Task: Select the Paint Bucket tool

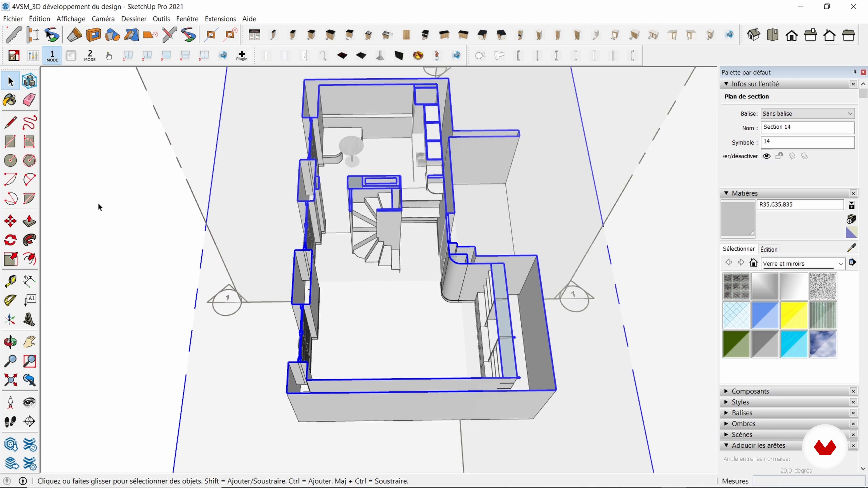Action: pyautogui.click(x=10, y=100)
